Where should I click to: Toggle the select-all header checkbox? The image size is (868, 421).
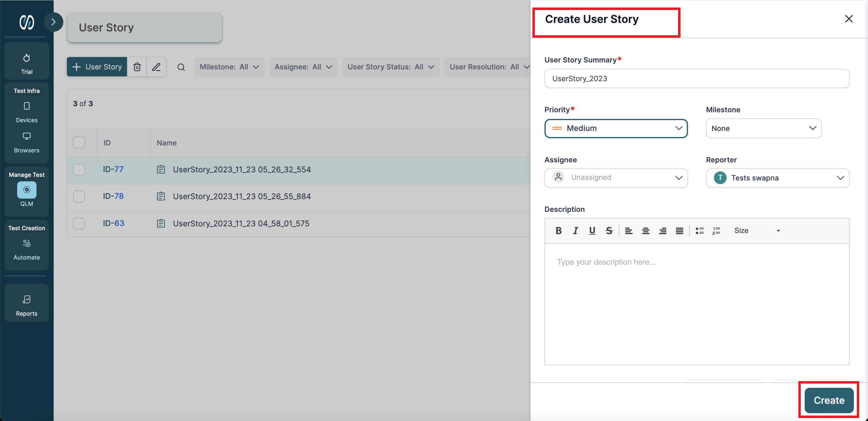click(x=79, y=143)
